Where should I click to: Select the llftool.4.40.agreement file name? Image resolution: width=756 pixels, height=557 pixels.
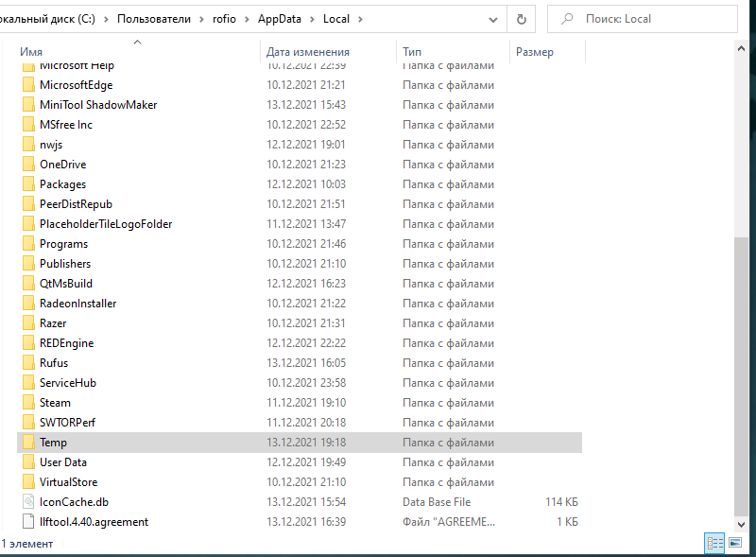pos(94,522)
